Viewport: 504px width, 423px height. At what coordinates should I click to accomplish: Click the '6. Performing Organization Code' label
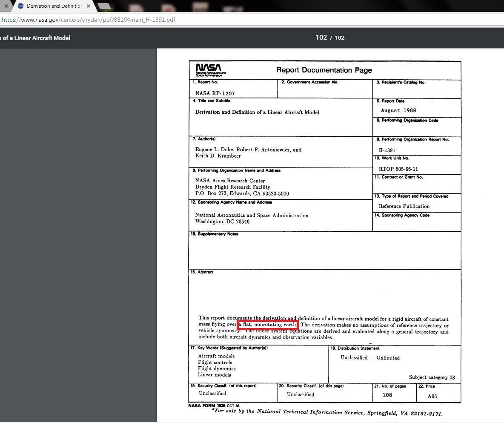(407, 120)
